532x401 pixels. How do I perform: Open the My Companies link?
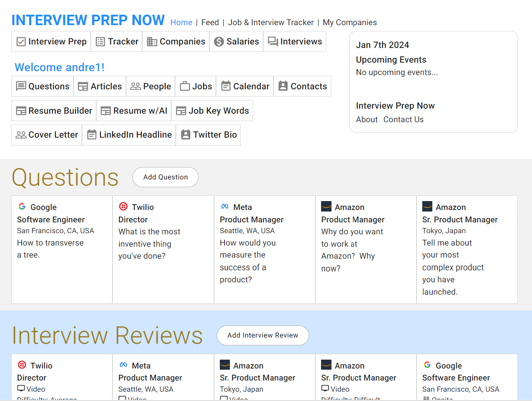(x=350, y=22)
